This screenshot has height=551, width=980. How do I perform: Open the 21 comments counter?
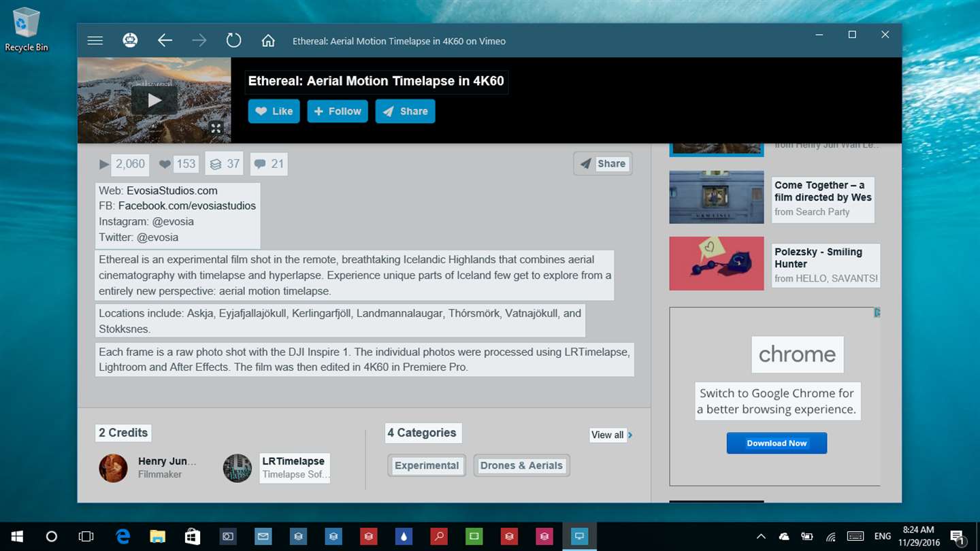point(269,164)
